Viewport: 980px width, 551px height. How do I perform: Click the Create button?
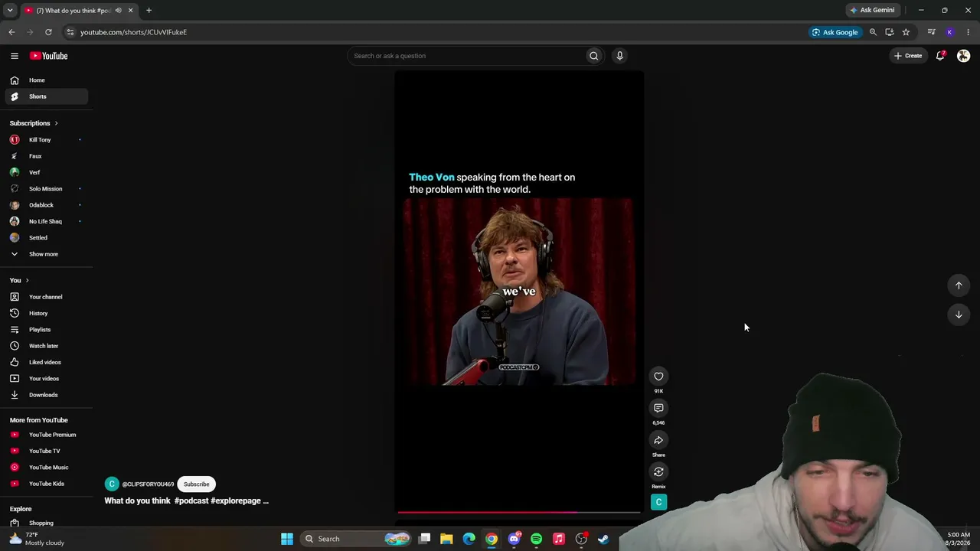tap(908, 56)
